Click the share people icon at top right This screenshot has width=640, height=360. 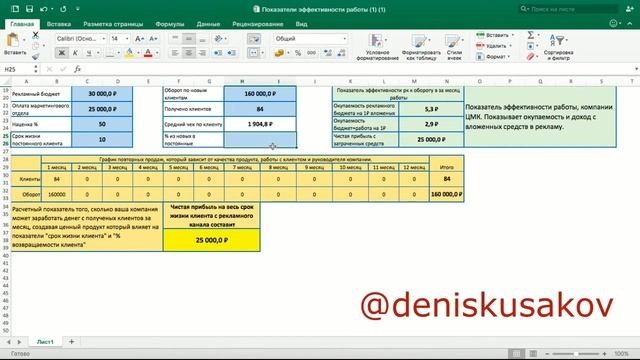pyautogui.click(x=629, y=9)
